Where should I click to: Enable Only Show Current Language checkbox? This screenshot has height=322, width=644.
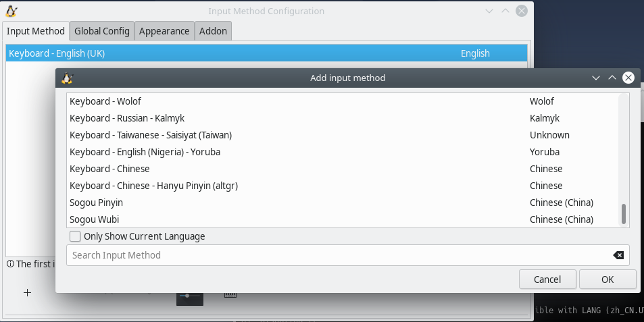click(76, 236)
